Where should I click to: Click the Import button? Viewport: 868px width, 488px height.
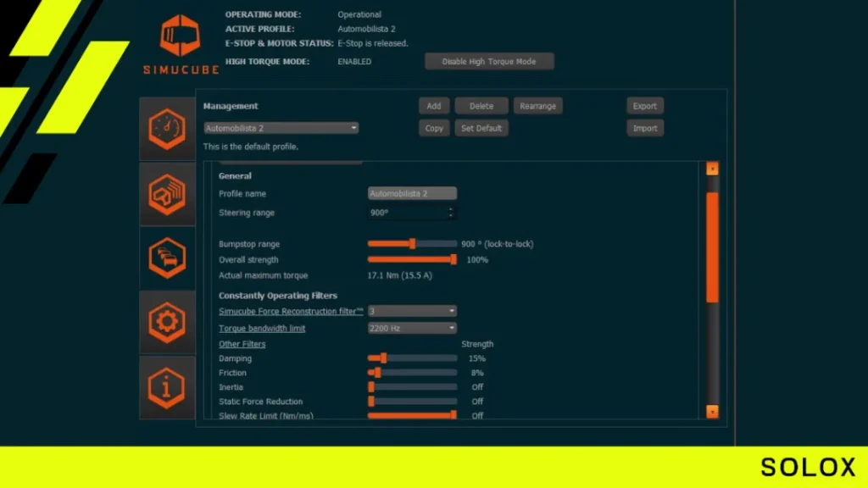coord(644,128)
